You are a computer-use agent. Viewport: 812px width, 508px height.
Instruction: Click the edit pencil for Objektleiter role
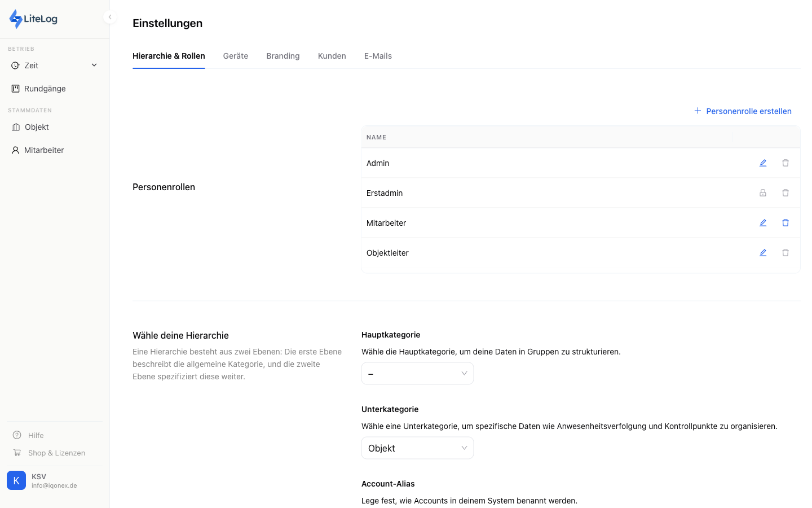763,253
